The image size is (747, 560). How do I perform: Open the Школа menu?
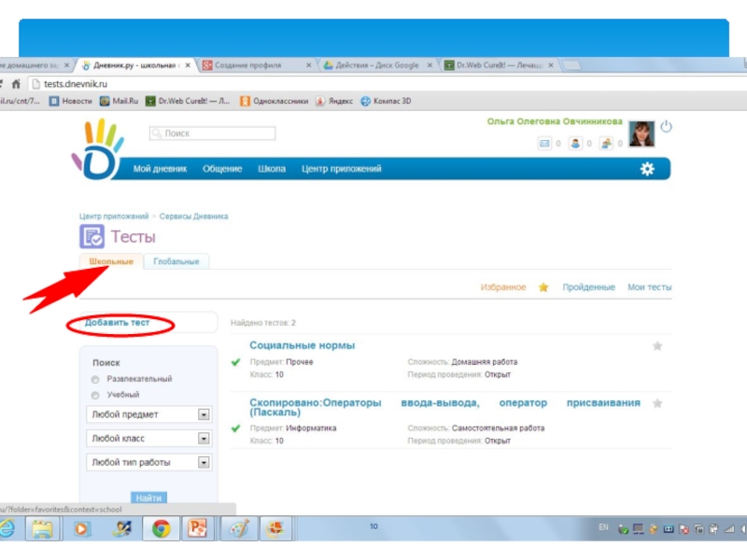coord(272,169)
